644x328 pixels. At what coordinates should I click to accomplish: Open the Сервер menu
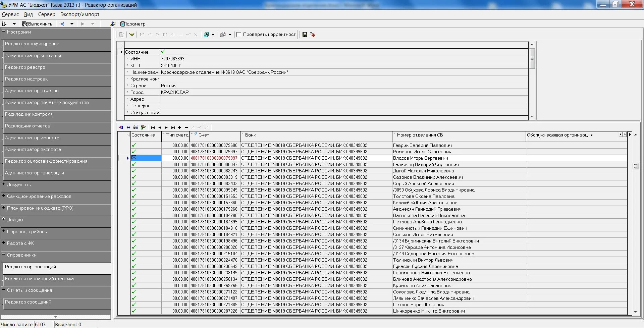click(x=47, y=14)
